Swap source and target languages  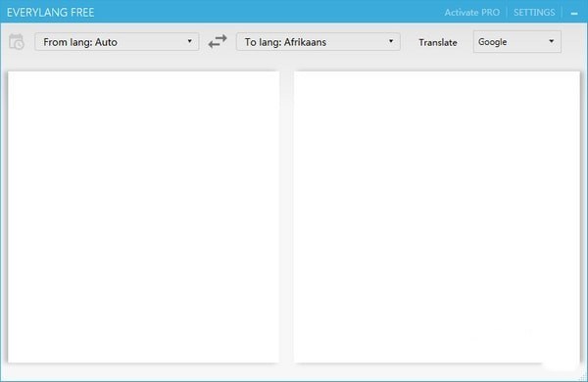[x=218, y=41]
